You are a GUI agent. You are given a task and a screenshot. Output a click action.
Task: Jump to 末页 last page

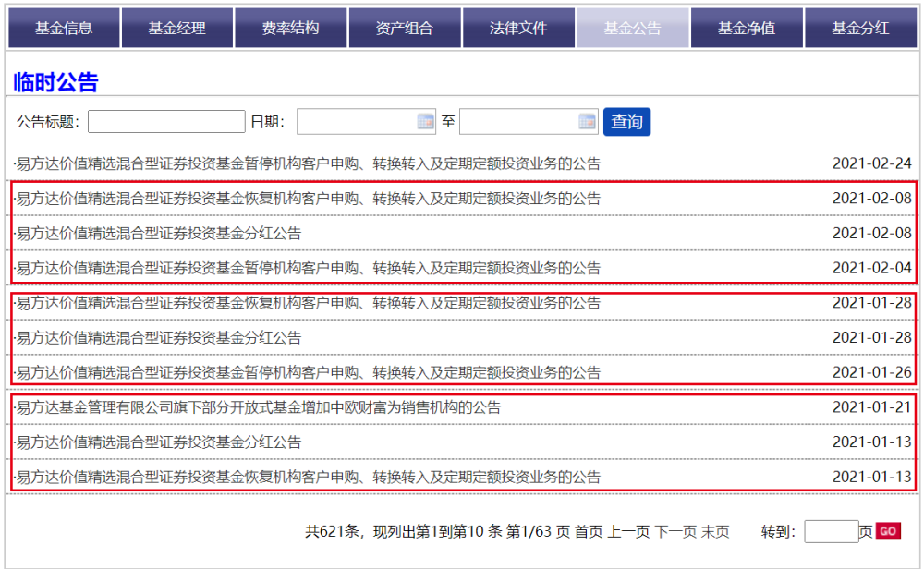pyautogui.click(x=715, y=531)
